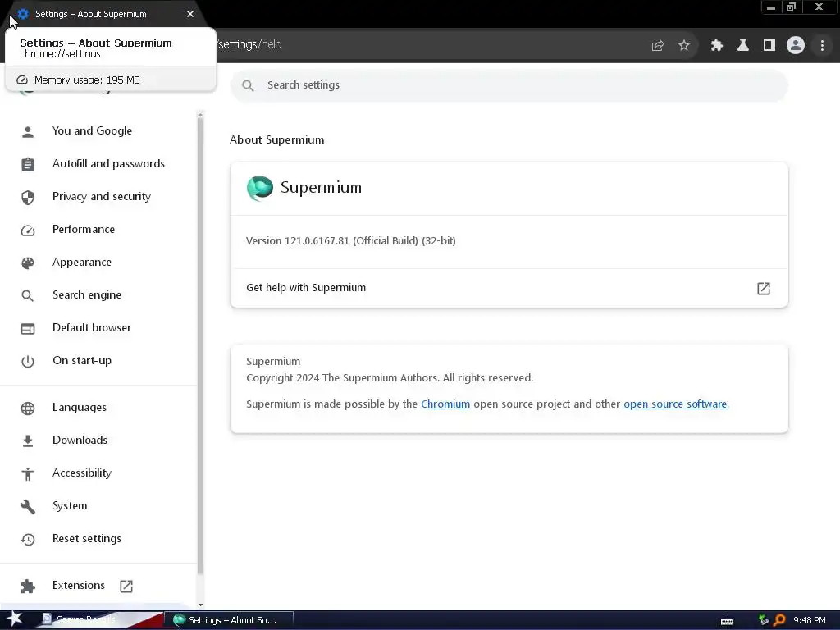
Task: Click the Extensions puzzle icon in sidebar
Action: tap(28, 586)
